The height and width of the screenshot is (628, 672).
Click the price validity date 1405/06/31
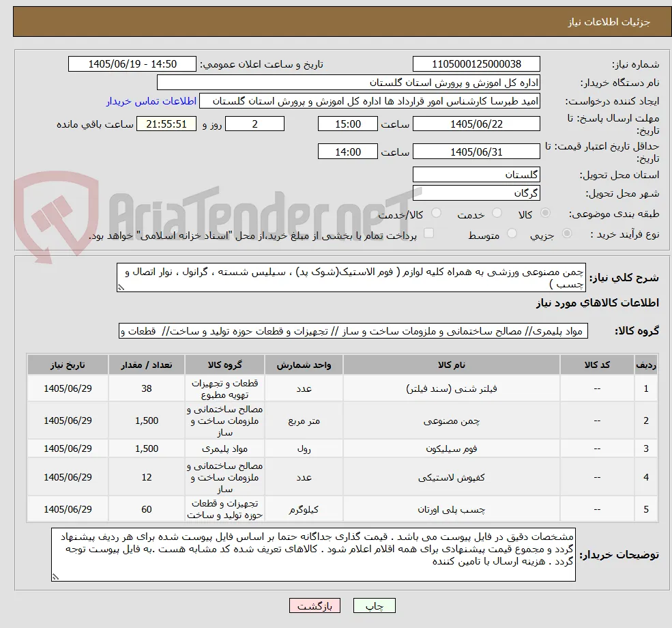tap(476, 152)
